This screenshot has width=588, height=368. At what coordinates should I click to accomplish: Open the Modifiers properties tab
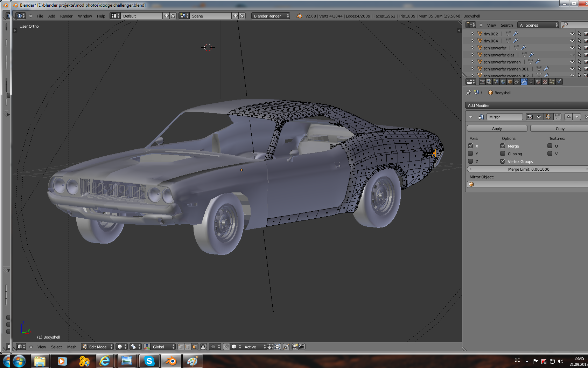point(524,82)
